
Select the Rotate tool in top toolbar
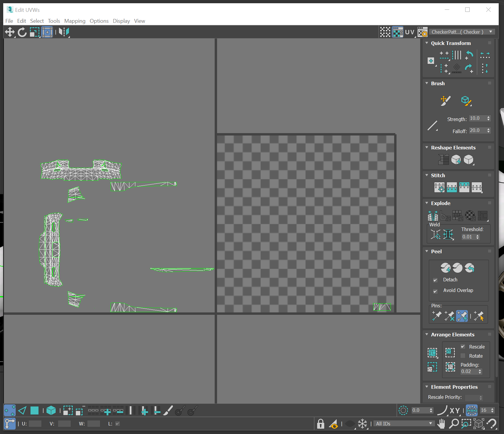pos(22,32)
